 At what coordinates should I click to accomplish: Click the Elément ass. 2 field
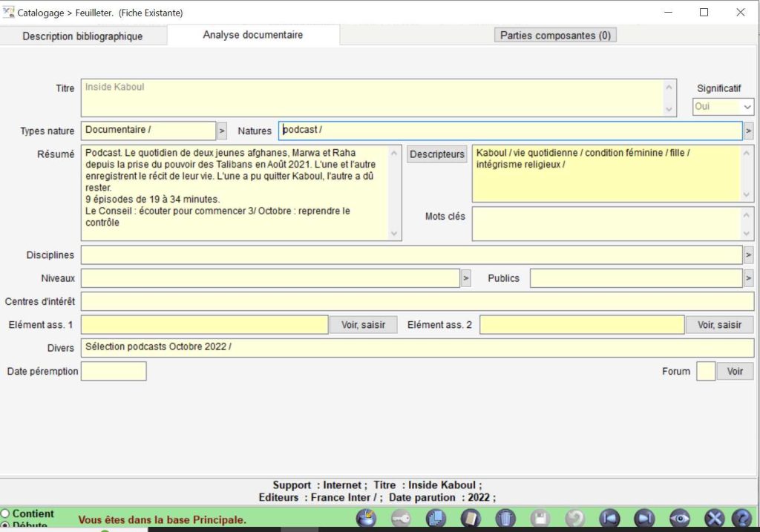pos(582,325)
